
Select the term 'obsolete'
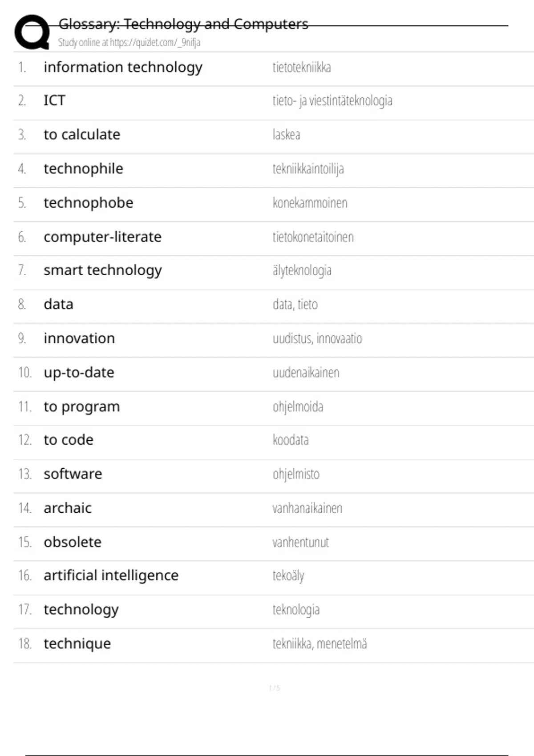click(73, 542)
